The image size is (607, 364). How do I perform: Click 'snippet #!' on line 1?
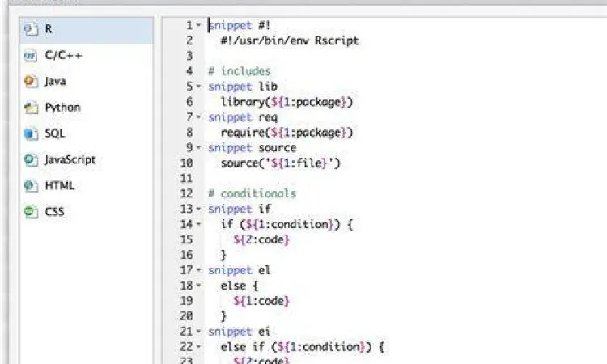tap(240, 26)
